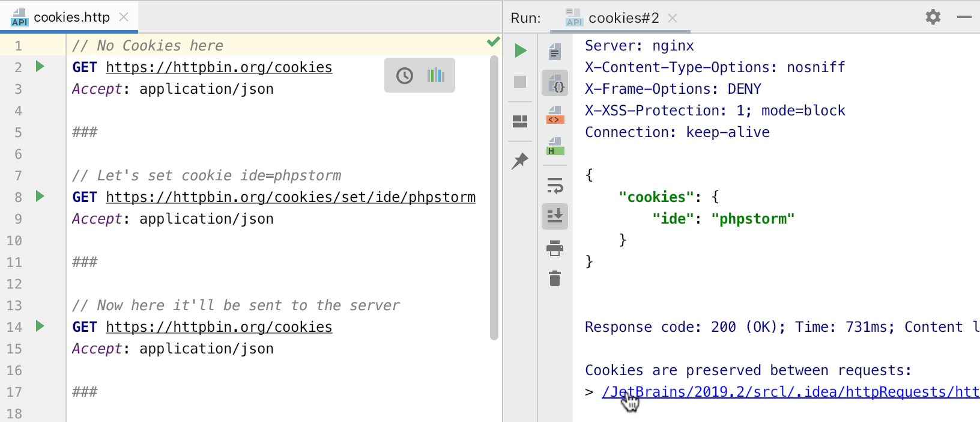Open the httpbin.org/cookies URL on line 14
The image size is (980, 422).
(x=219, y=327)
